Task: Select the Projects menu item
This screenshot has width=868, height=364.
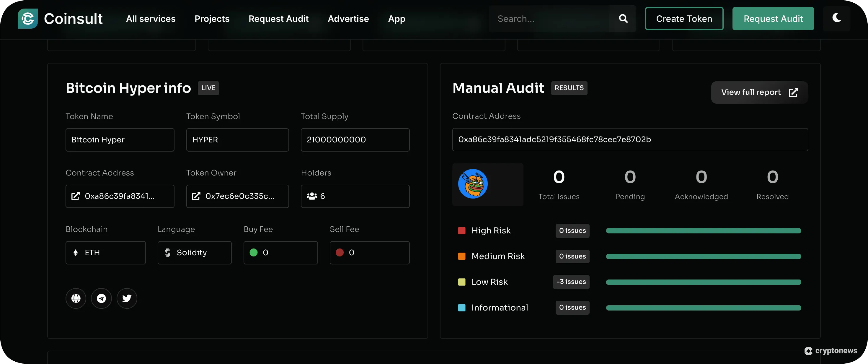Action: (x=212, y=19)
